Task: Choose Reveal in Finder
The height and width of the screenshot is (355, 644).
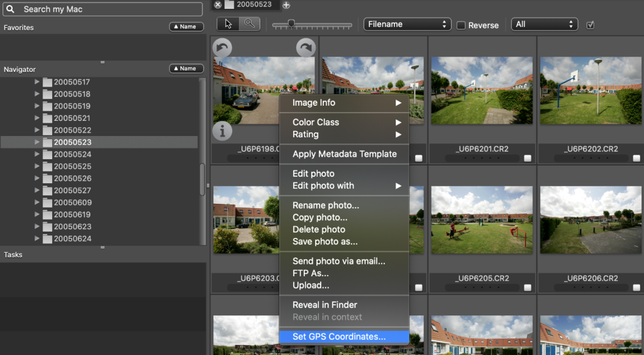Action: click(x=344, y=305)
